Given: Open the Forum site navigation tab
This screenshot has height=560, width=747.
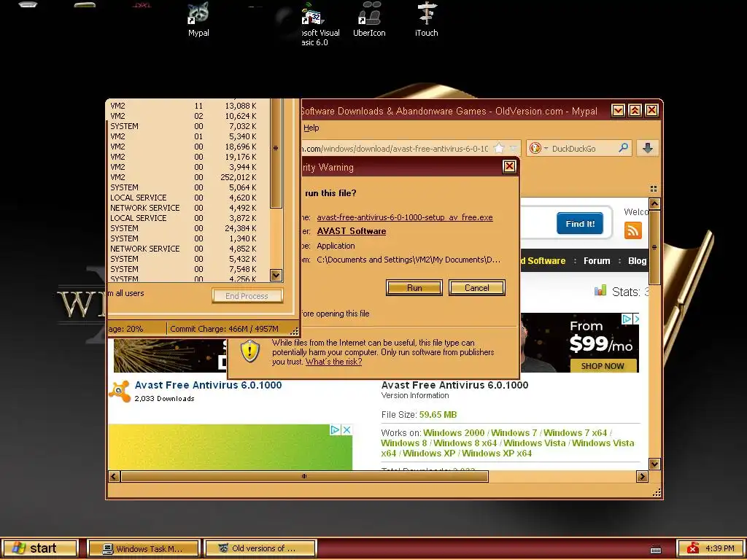Looking at the screenshot, I should tap(597, 260).
